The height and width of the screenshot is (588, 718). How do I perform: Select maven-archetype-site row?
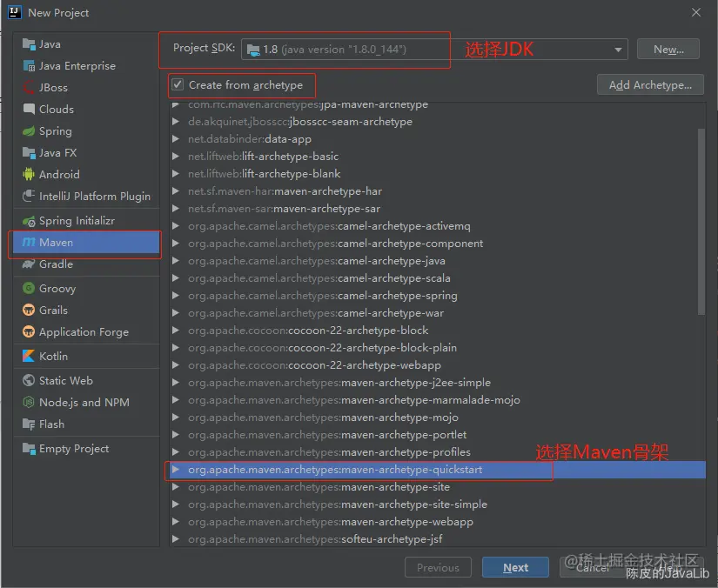click(437, 487)
